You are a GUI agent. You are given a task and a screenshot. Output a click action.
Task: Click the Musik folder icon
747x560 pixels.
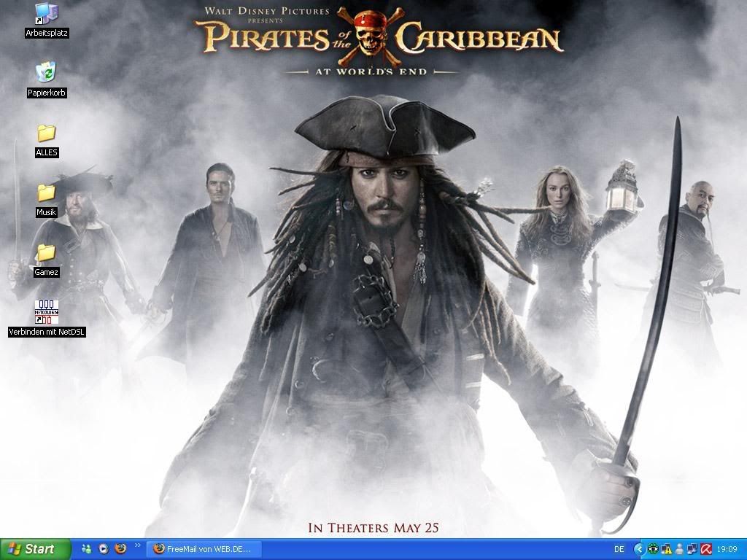[46, 192]
